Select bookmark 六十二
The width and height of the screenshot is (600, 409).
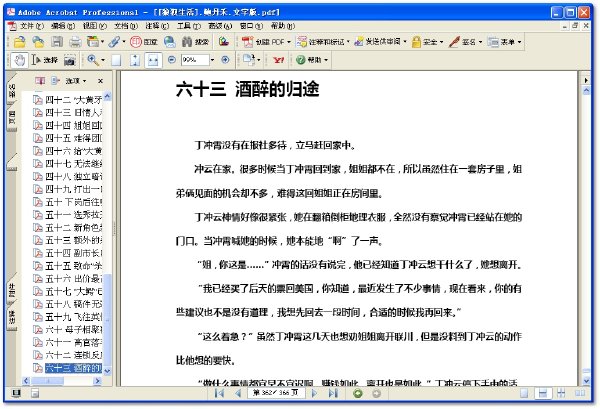coord(73,355)
